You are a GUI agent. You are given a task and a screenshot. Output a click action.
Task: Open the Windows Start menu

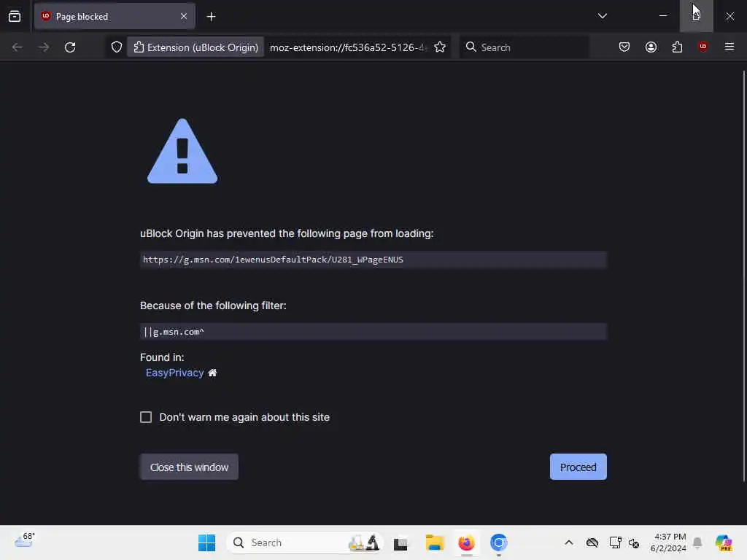tap(206, 542)
